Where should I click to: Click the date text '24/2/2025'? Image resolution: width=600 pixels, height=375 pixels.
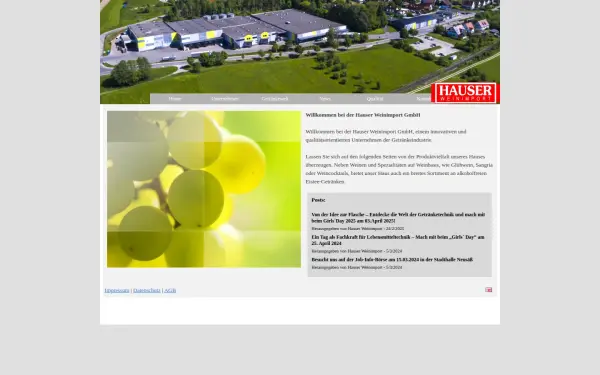pyautogui.click(x=395, y=228)
